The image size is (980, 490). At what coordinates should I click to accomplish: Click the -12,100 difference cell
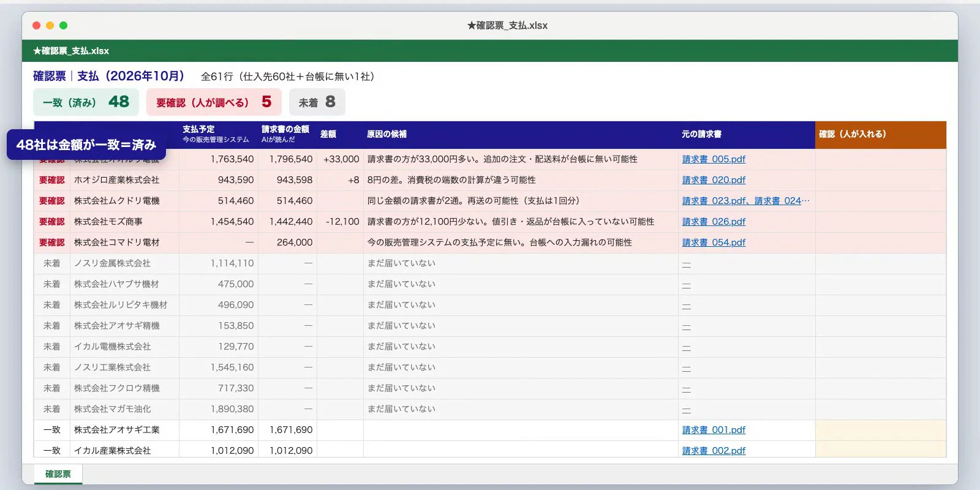tap(340, 222)
